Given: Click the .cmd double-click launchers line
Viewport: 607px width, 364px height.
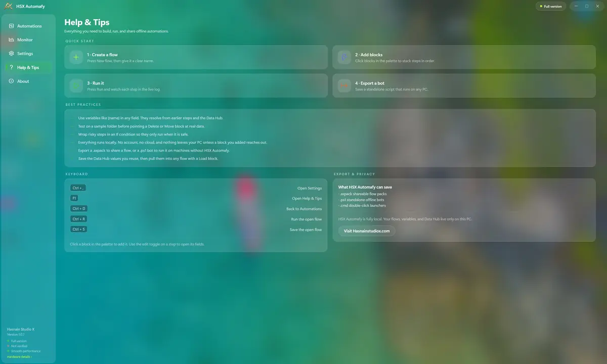Looking at the screenshot, I should pyautogui.click(x=362, y=206).
